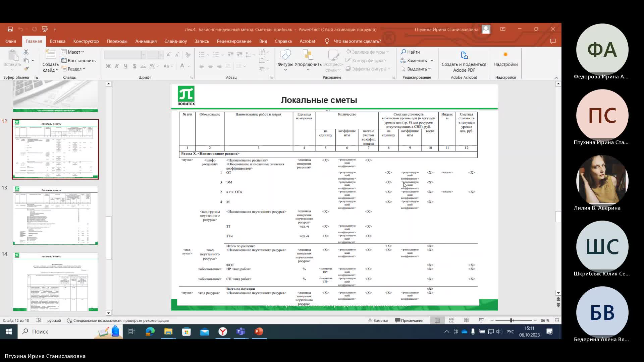Increase font size with A up icon
644x362 pixels.
click(x=168, y=55)
